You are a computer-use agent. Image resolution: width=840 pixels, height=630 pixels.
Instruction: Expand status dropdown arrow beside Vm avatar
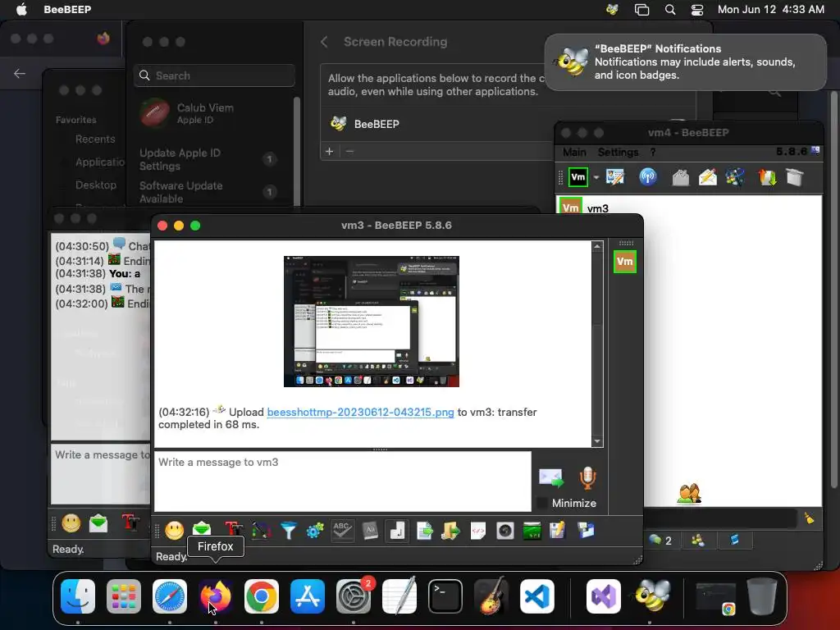(x=596, y=177)
